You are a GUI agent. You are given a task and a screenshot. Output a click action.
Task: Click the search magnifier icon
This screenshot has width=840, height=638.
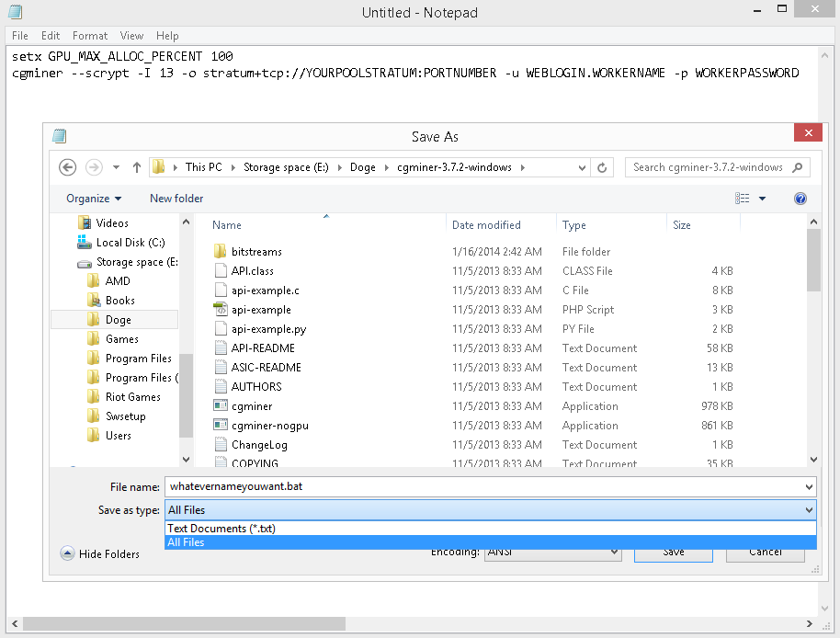pos(797,167)
